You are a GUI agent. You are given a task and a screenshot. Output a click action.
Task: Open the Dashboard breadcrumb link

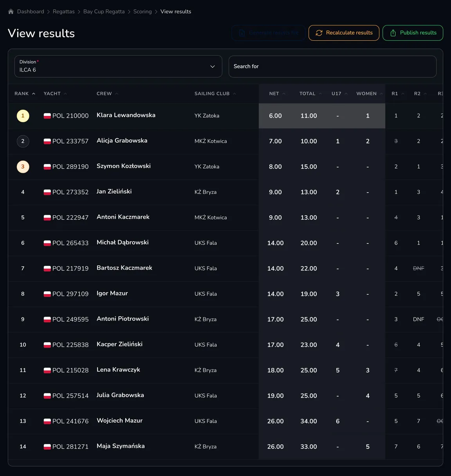pyautogui.click(x=31, y=11)
